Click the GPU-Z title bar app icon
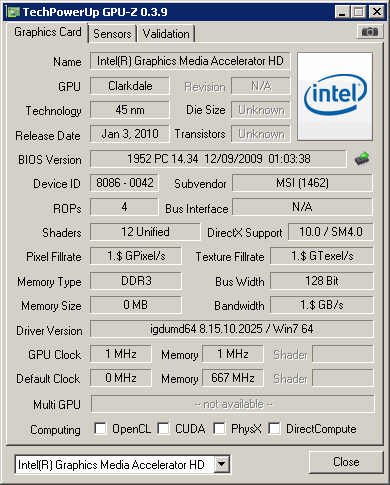Screen dimensions: 390x485 (x=13, y=12)
